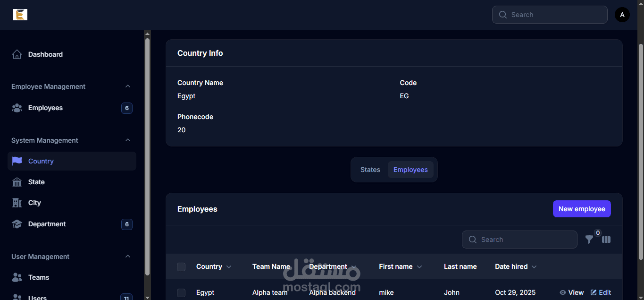Screen dimensions: 644x300
Task: Sort by the Department column chevron
Action: (353, 267)
